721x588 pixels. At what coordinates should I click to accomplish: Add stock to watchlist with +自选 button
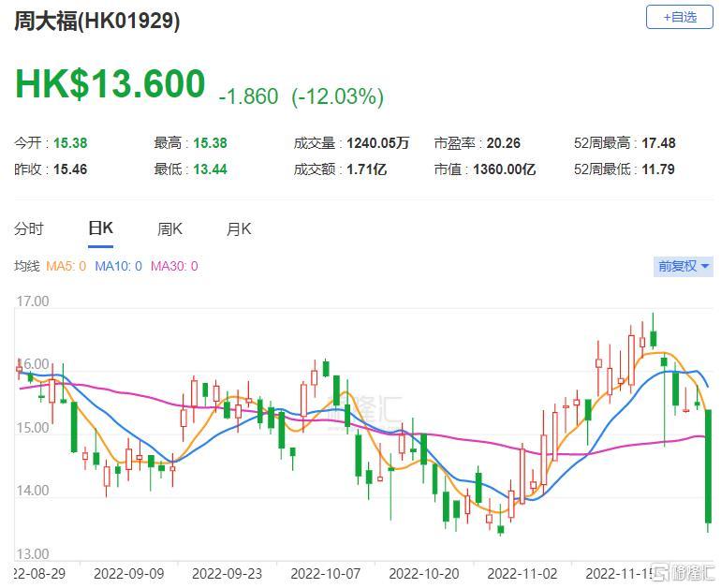(679, 18)
